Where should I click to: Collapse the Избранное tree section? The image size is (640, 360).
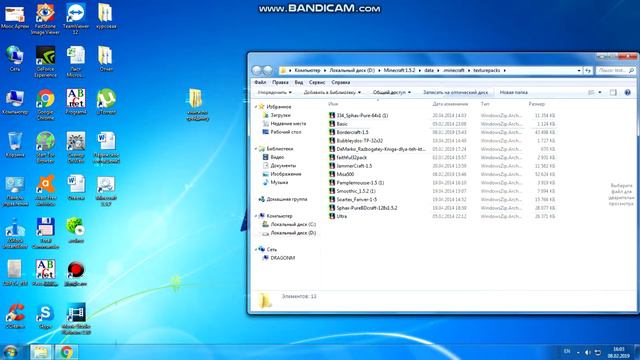pyautogui.click(x=256, y=107)
